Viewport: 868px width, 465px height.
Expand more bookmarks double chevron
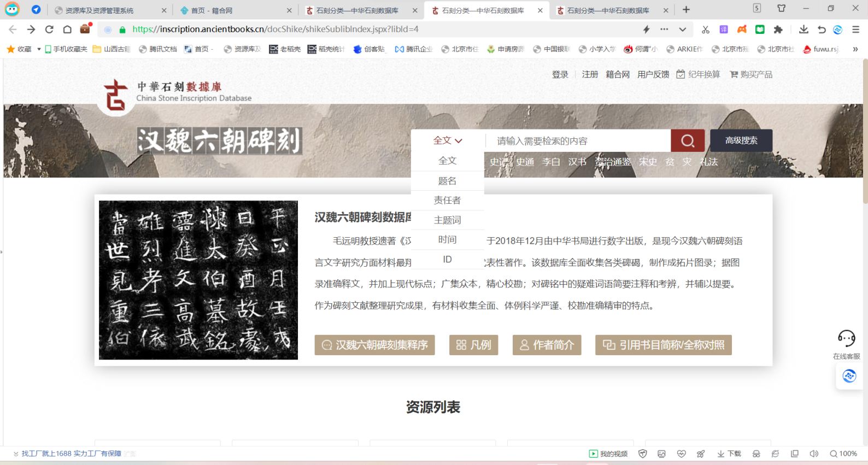(x=855, y=49)
